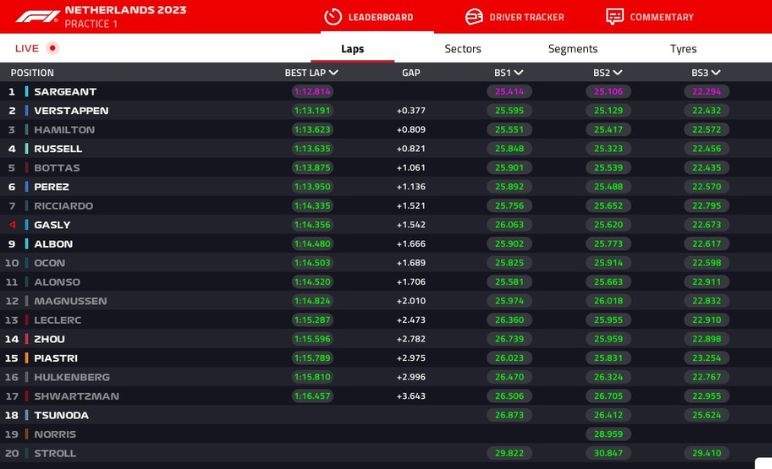Image resolution: width=772 pixels, height=469 pixels.
Task: Select driver OCON row
Action: (x=386, y=263)
